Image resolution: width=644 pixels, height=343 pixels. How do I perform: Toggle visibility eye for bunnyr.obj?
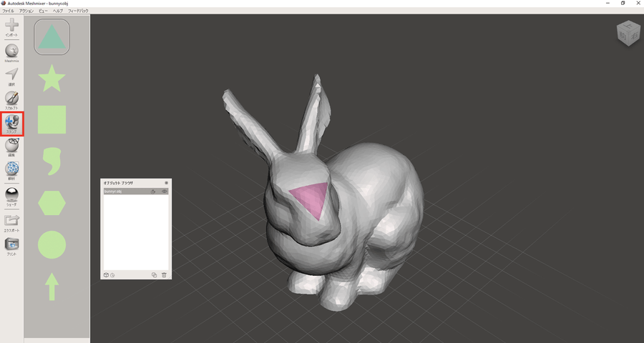(x=164, y=192)
